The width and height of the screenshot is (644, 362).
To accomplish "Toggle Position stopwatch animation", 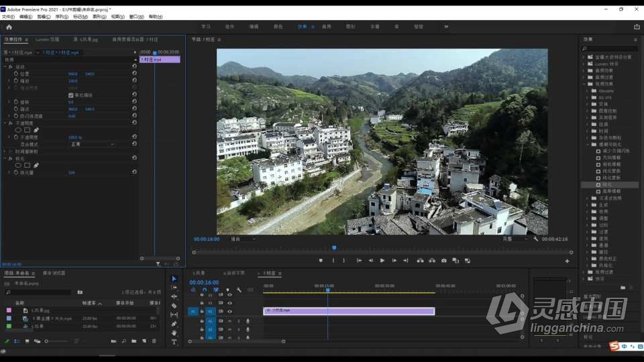I will (x=16, y=74).
